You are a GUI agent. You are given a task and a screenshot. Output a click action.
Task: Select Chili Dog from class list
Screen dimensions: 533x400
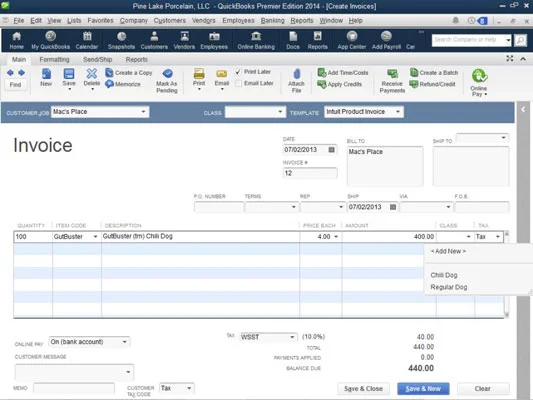tap(444, 275)
